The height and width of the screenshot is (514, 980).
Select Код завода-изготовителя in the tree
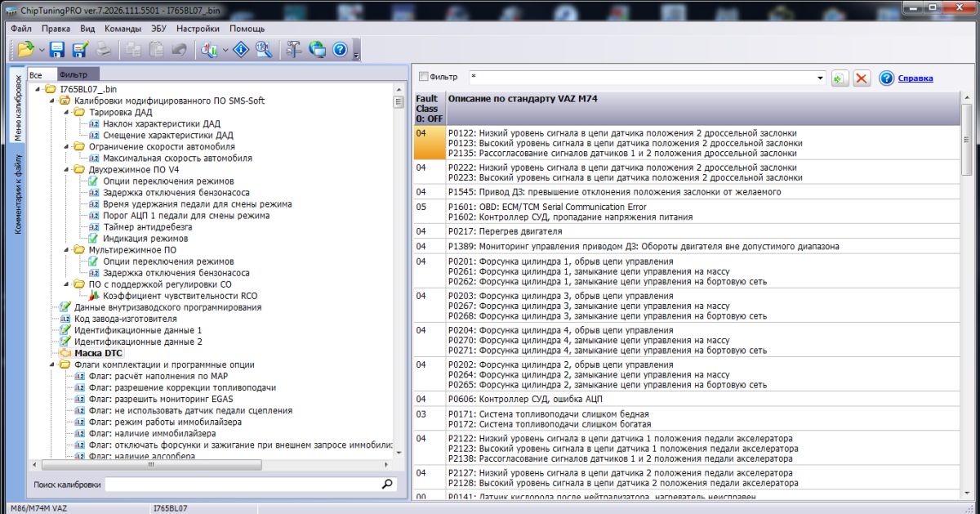125,319
